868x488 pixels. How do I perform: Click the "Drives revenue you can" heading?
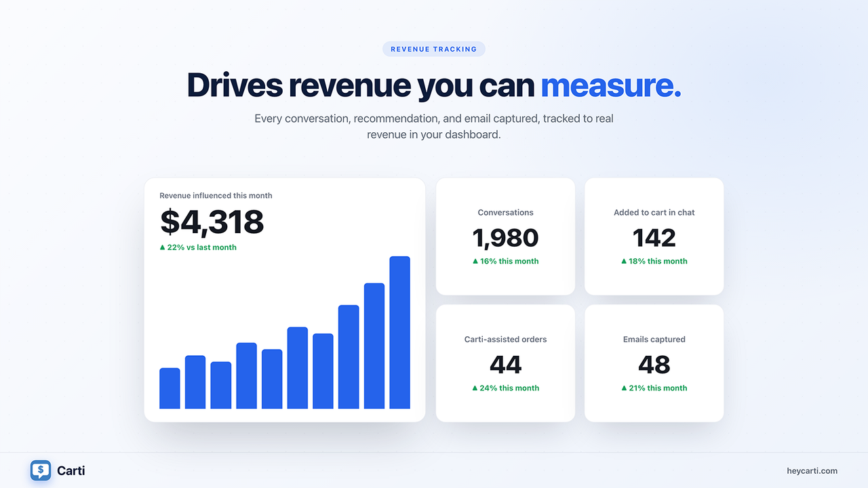(x=361, y=85)
